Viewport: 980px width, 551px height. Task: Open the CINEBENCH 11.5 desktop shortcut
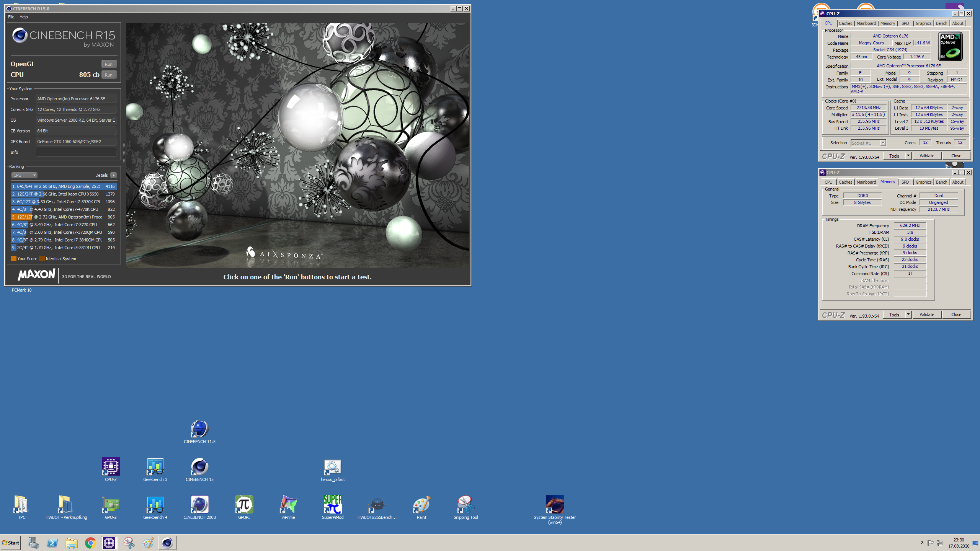[199, 432]
